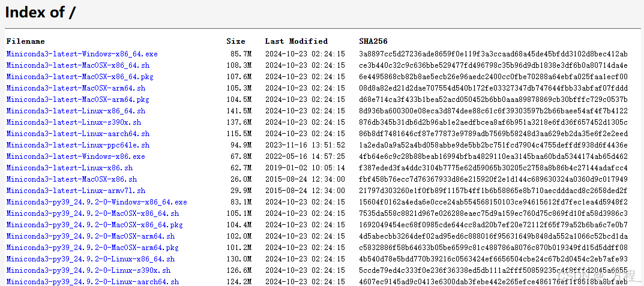Download Miniconda3-py39_24.9.2-0-MacOSX-arm64.pkg
The image size is (644, 286).
pos(92,248)
